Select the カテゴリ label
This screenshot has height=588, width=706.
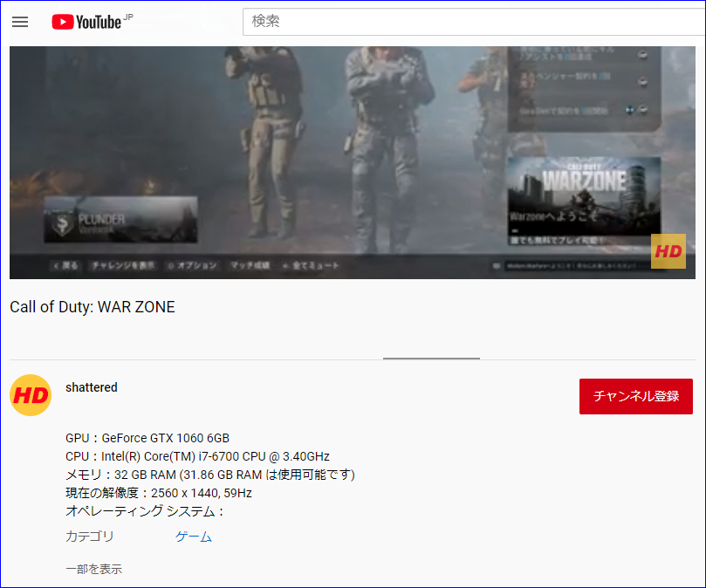[x=90, y=537]
